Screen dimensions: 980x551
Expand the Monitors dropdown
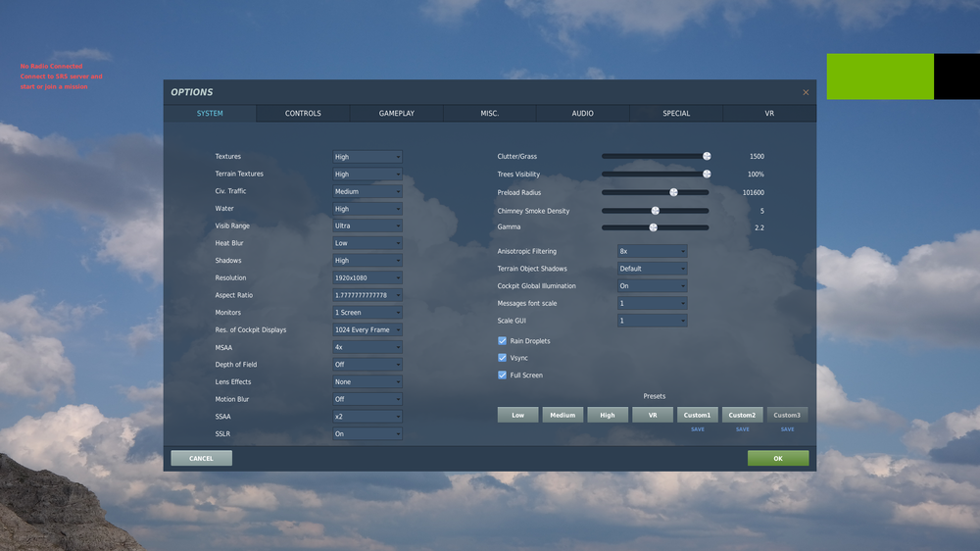click(367, 313)
